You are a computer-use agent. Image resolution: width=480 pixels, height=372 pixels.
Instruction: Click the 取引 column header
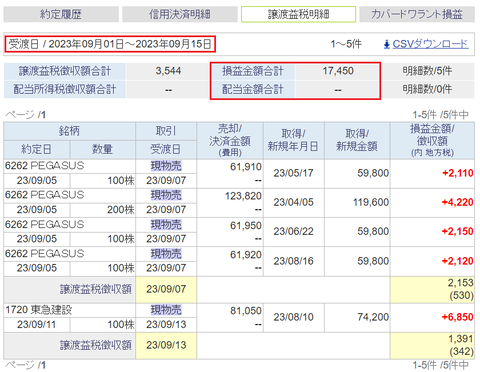click(x=166, y=131)
